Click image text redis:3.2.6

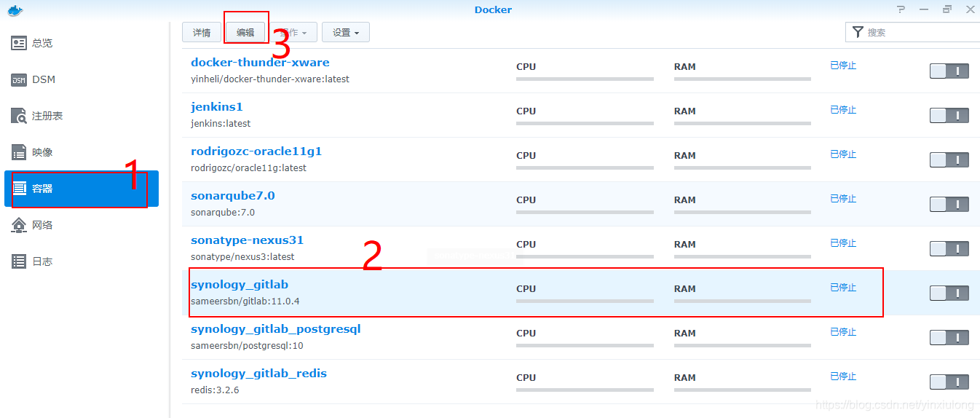click(215, 390)
